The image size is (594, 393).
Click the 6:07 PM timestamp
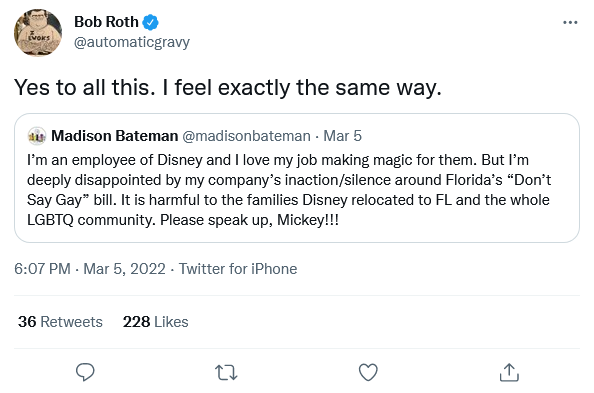(x=42, y=269)
